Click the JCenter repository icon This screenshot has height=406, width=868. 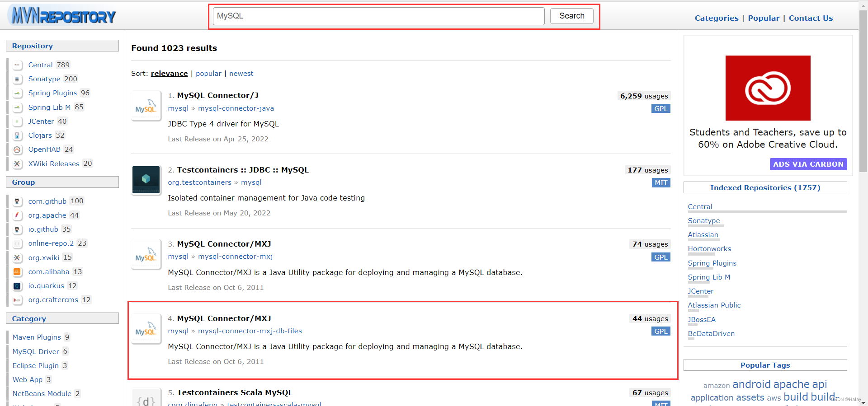point(17,121)
